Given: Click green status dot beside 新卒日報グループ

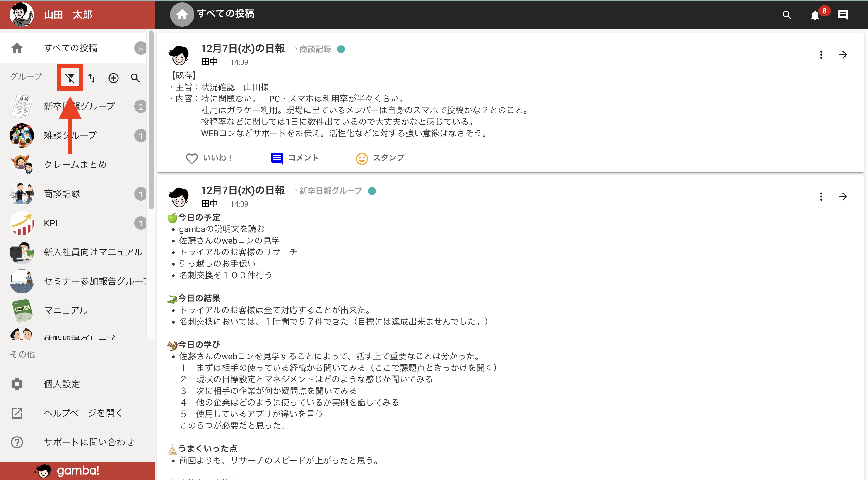Looking at the screenshot, I should coord(372,191).
